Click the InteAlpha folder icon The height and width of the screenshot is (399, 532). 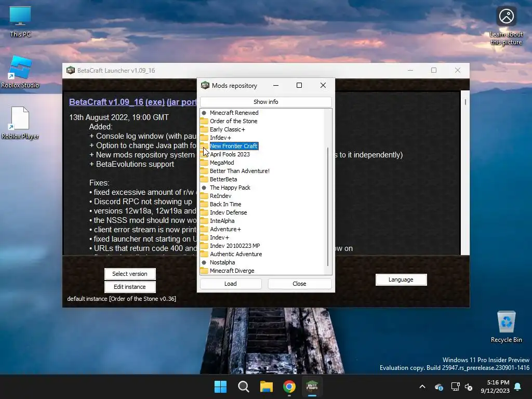click(204, 221)
